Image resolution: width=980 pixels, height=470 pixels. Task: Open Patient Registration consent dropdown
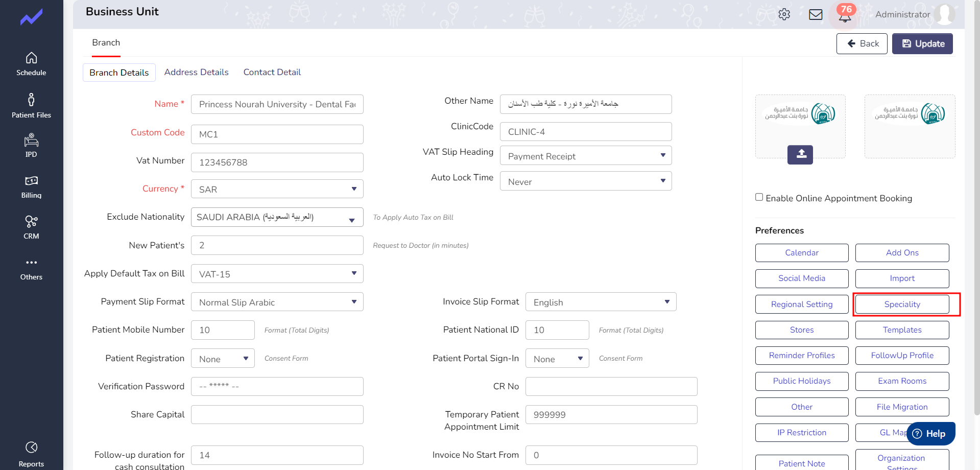[223, 359]
